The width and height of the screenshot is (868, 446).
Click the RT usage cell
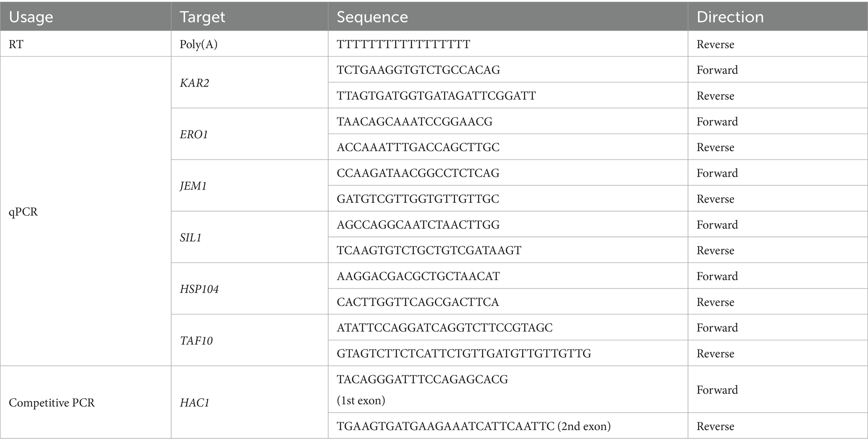click(x=86, y=44)
